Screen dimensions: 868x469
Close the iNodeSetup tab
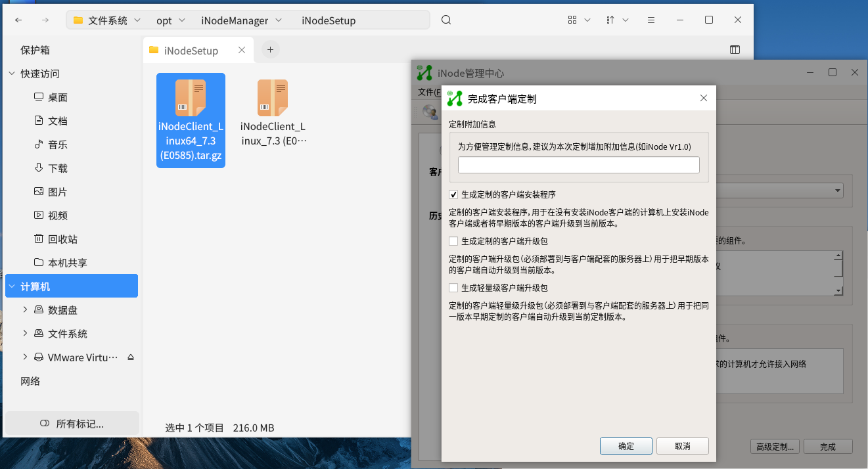(242, 50)
